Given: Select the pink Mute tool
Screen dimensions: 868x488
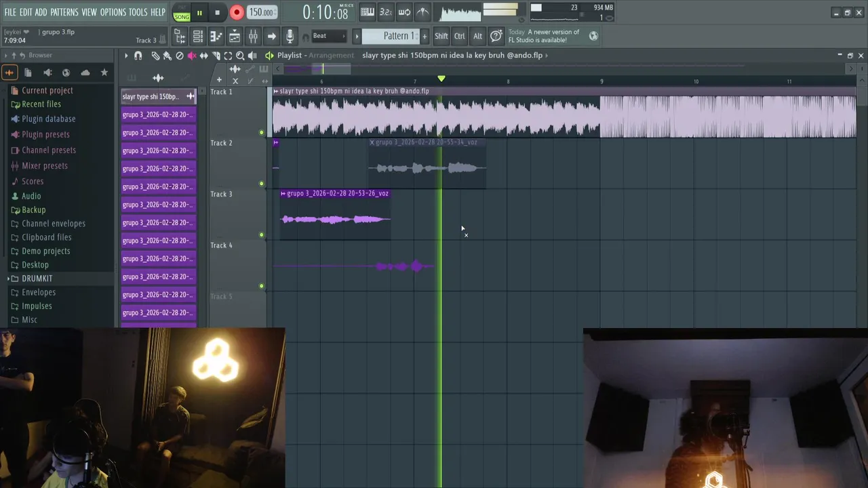Looking at the screenshot, I should point(192,56).
